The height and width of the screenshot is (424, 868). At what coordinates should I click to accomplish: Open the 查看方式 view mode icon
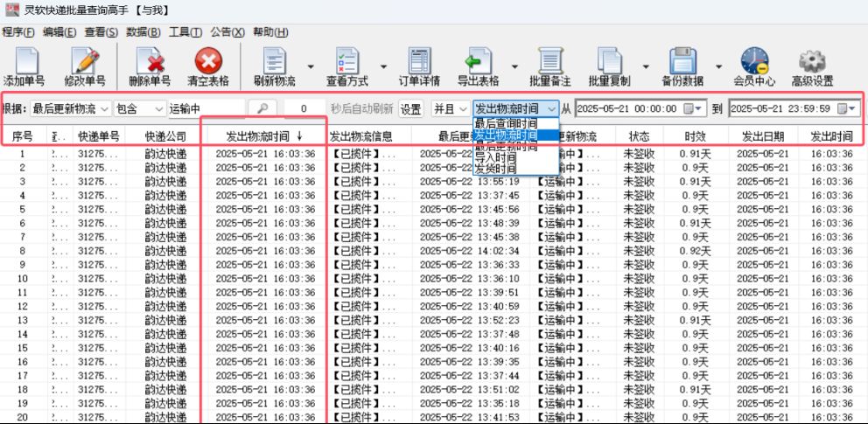point(347,67)
